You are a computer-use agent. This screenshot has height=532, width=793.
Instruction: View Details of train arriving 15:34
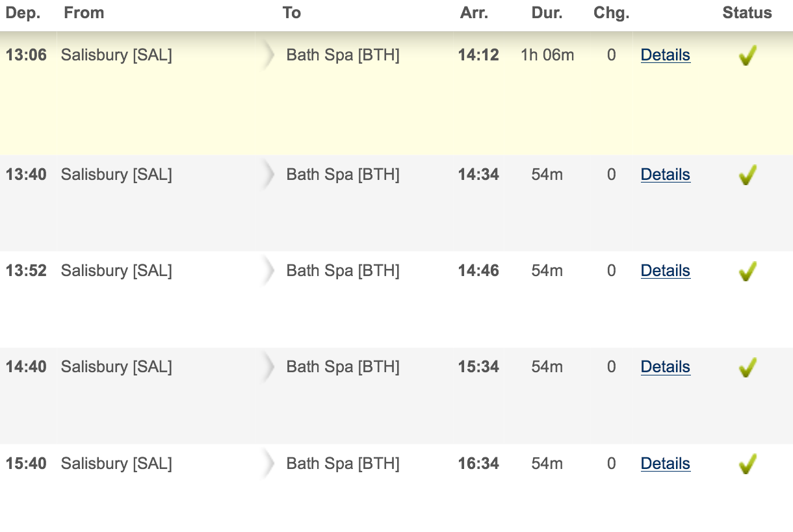665,367
